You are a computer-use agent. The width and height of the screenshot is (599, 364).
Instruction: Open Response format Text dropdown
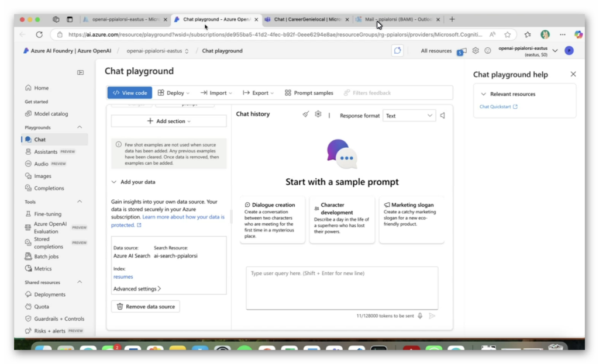pyautogui.click(x=409, y=116)
